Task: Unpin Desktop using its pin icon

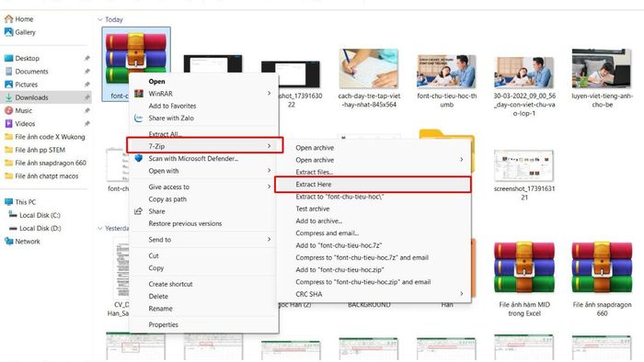Action: pos(86,58)
